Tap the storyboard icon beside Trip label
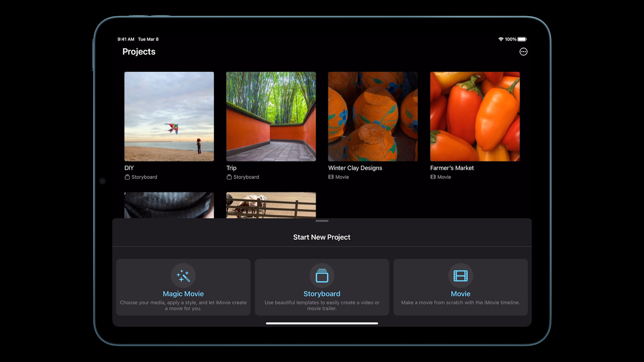 pyautogui.click(x=229, y=177)
